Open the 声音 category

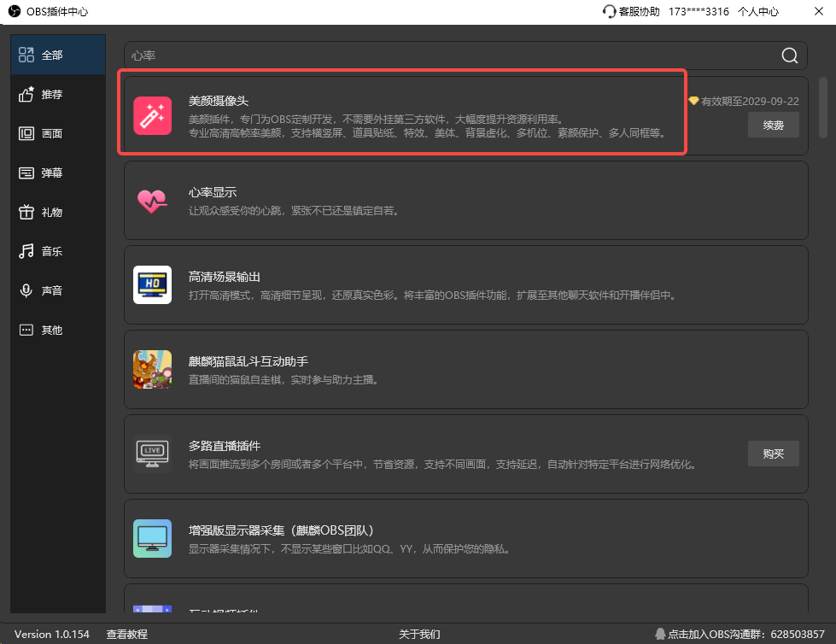[58, 290]
